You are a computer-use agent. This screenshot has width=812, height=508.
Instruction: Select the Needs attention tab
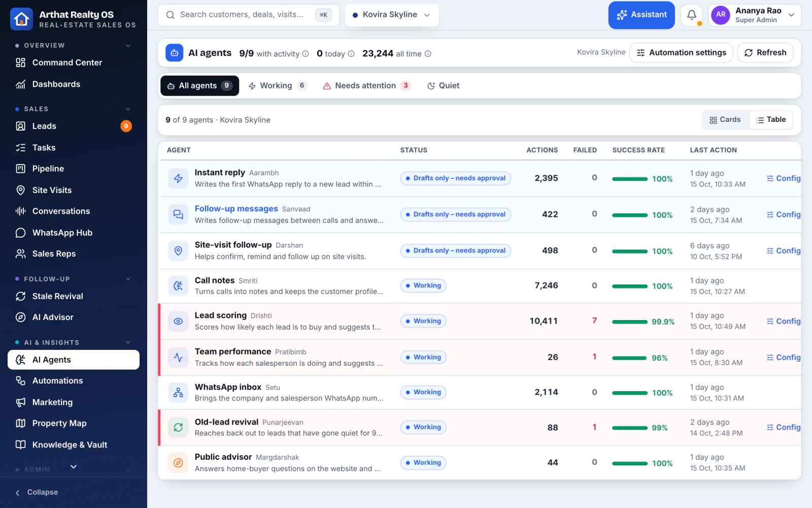tap(367, 86)
